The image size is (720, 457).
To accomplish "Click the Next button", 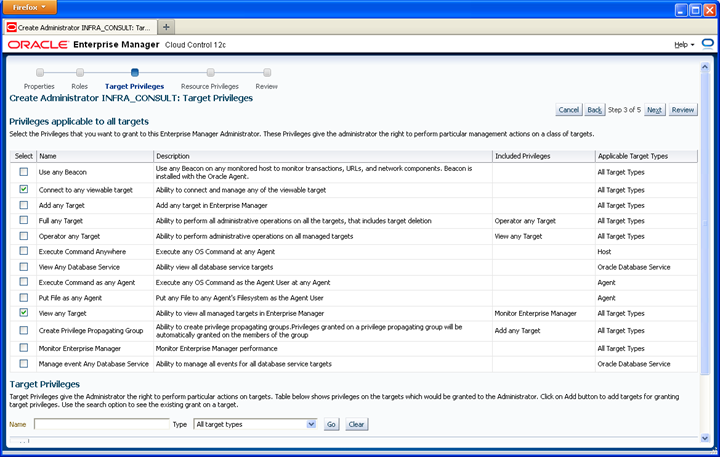I will (654, 110).
